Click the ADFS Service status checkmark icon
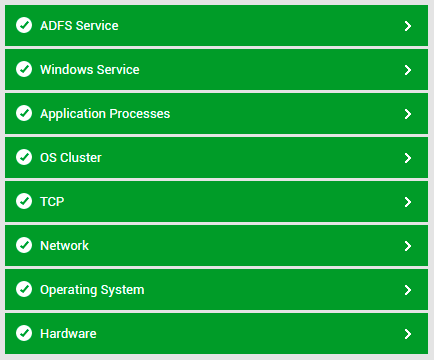Image resolution: width=434 pixels, height=360 pixels. pyautogui.click(x=24, y=25)
